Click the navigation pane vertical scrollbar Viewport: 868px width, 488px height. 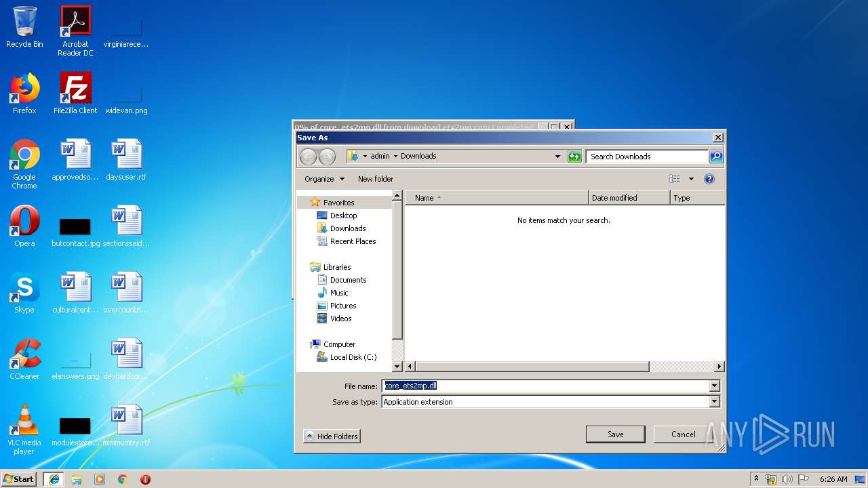tap(398, 270)
